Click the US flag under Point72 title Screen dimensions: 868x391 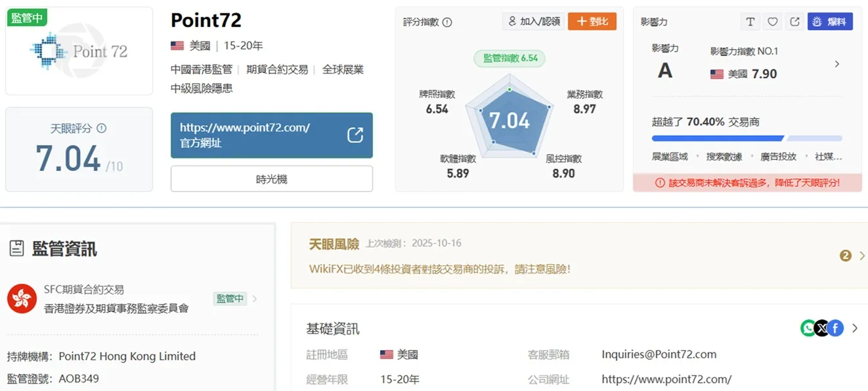[x=177, y=45]
